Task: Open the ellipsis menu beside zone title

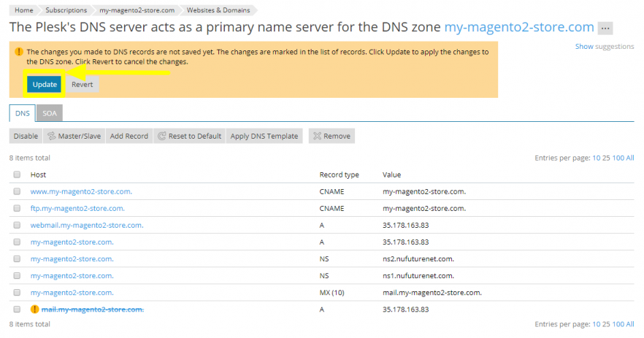Action: 605,28
